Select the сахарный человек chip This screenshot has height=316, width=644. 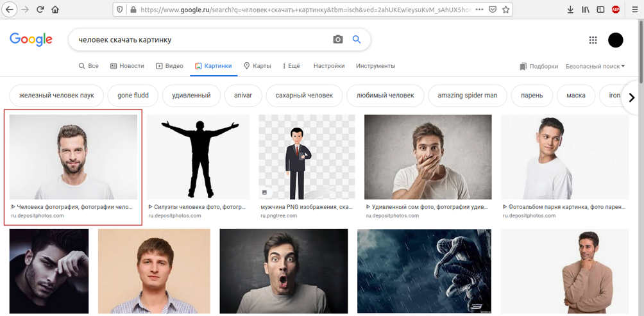point(304,96)
